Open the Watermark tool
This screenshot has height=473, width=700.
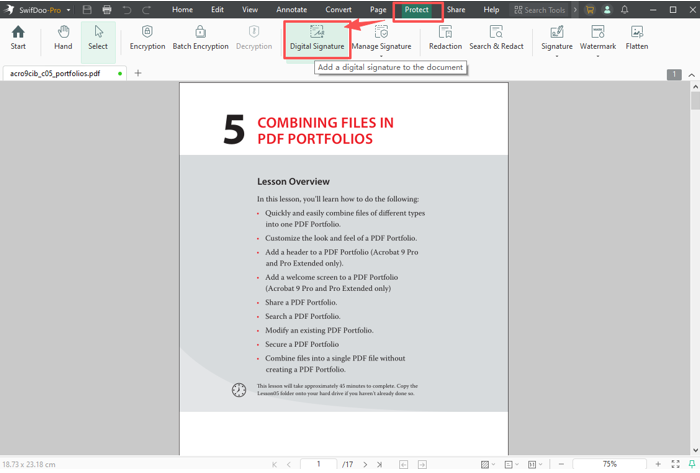598,37
